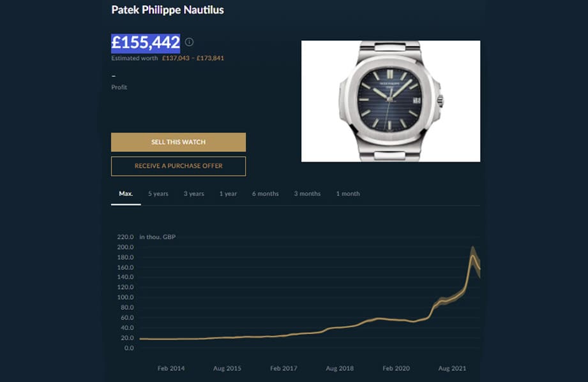
Task: Click the Feb 2014 label on chart axis
Action: [x=171, y=369]
